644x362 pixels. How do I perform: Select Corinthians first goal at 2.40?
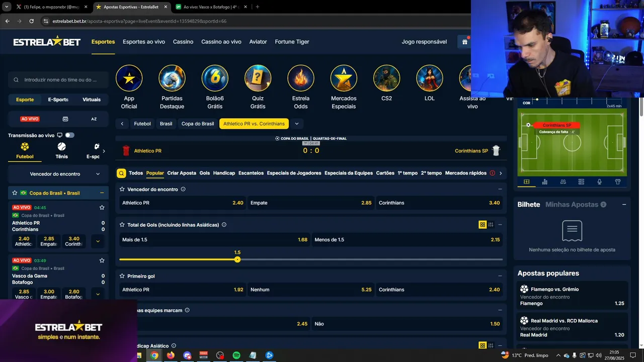pyautogui.click(x=439, y=290)
